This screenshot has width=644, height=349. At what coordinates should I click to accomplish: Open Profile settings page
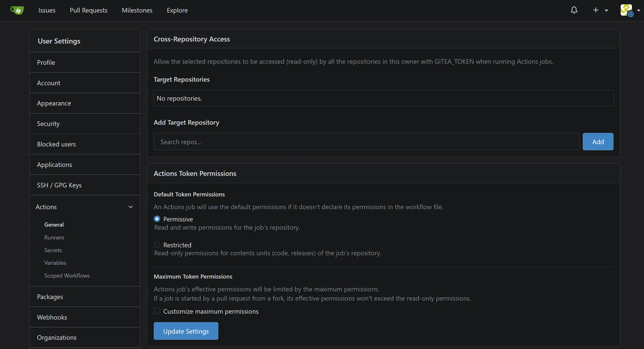tap(85, 62)
